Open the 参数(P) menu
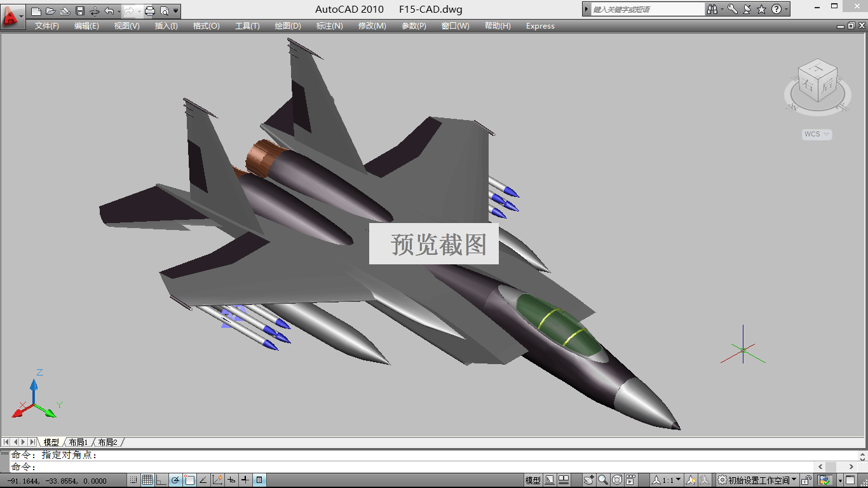Viewport: 868px width, 488px height. coord(414,26)
